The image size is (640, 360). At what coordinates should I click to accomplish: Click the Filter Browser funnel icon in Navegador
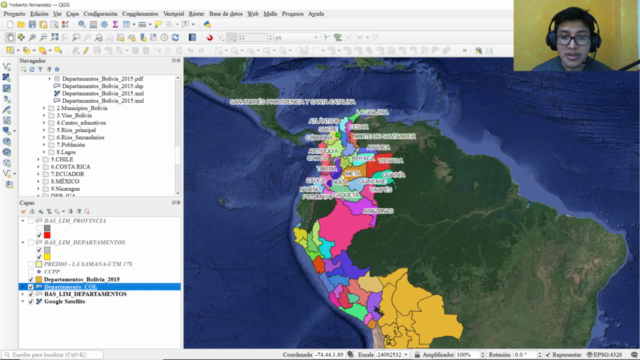pos(40,69)
